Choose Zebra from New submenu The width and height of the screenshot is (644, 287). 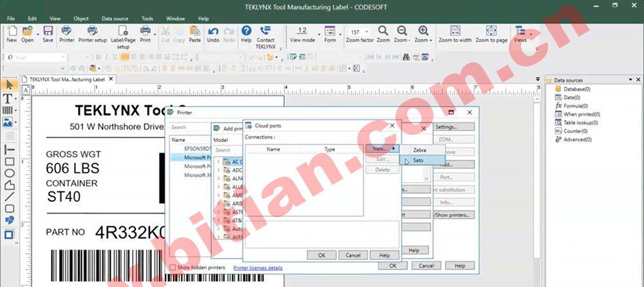[x=422, y=150]
